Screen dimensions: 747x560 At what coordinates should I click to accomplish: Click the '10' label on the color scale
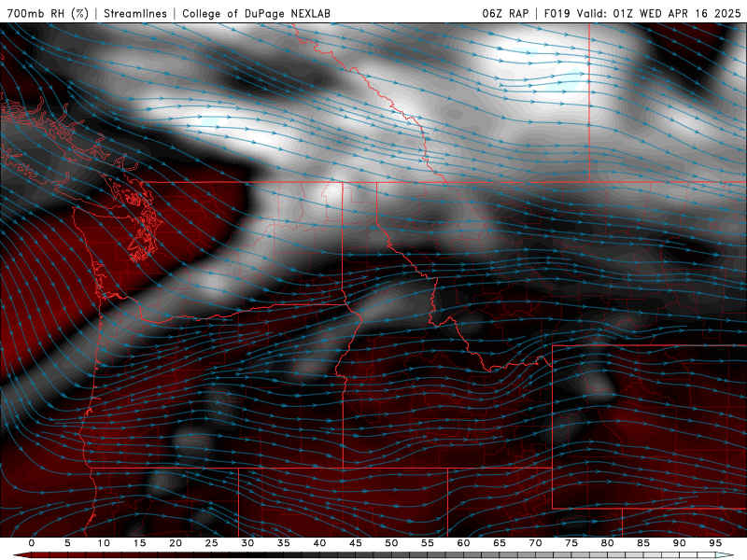(x=104, y=543)
